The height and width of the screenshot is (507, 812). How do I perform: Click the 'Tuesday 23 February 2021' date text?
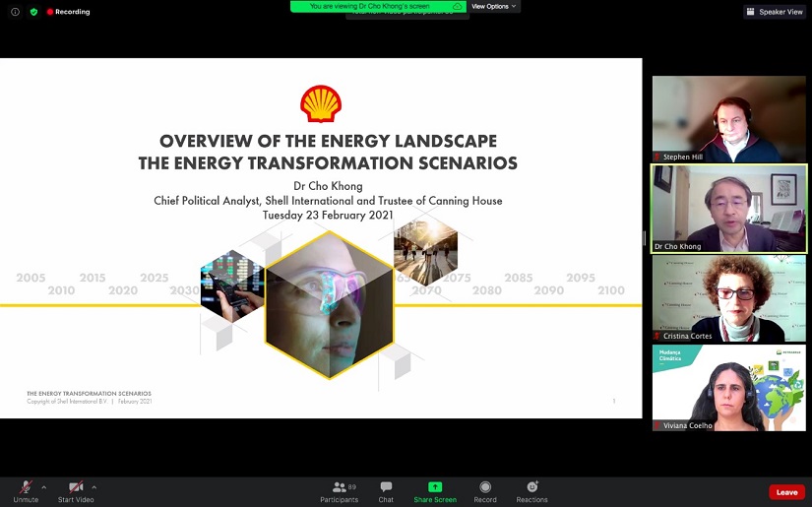pos(328,215)
